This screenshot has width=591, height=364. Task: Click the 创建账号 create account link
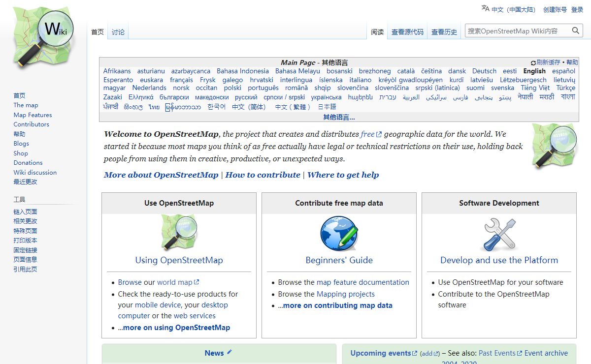coord(555,9)
